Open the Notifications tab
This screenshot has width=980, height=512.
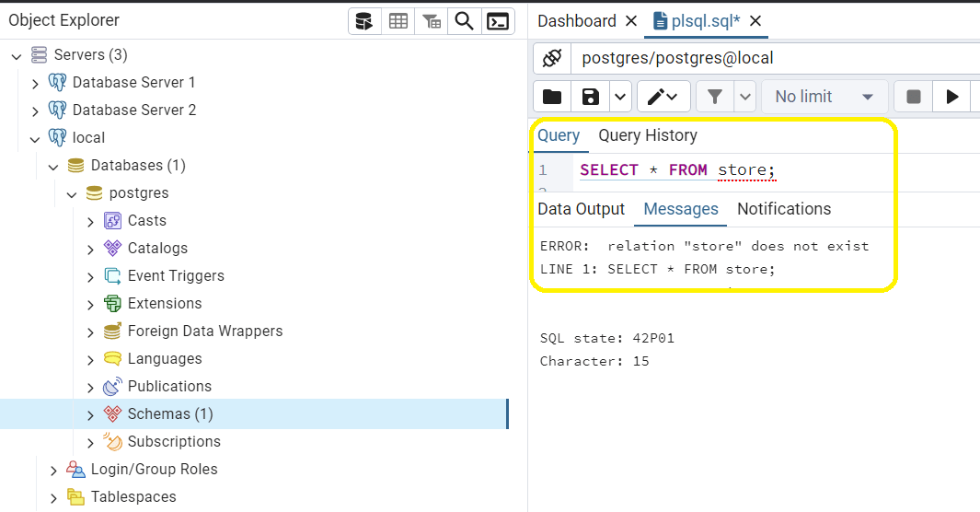784,209
